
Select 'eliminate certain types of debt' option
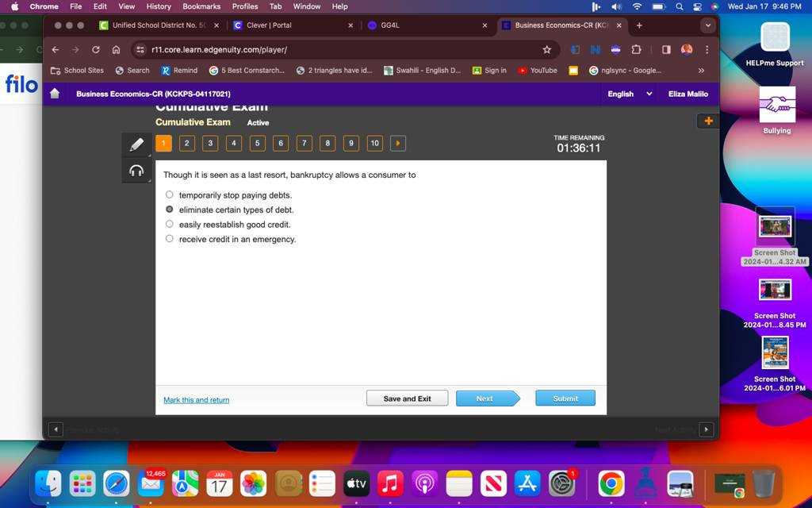coord(170,210)
